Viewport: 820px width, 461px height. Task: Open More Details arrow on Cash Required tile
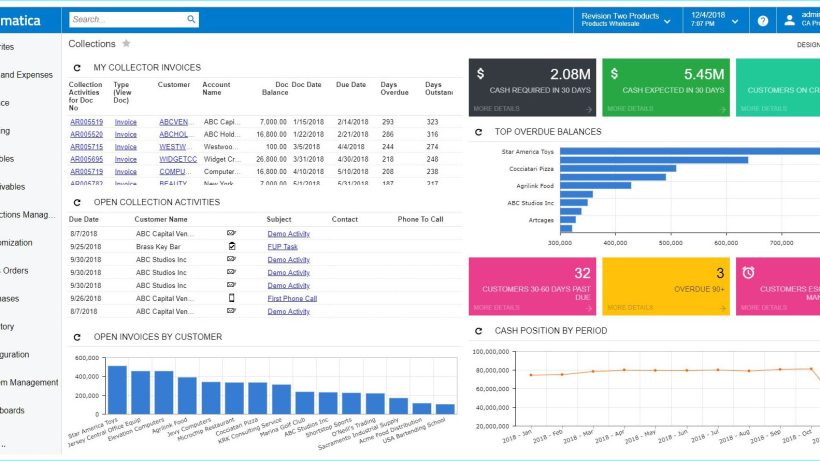pos(589,109)
